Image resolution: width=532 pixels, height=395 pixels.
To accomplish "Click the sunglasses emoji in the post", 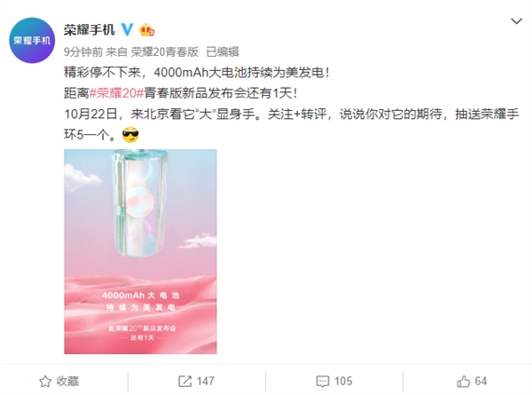I will click(130, 135).
